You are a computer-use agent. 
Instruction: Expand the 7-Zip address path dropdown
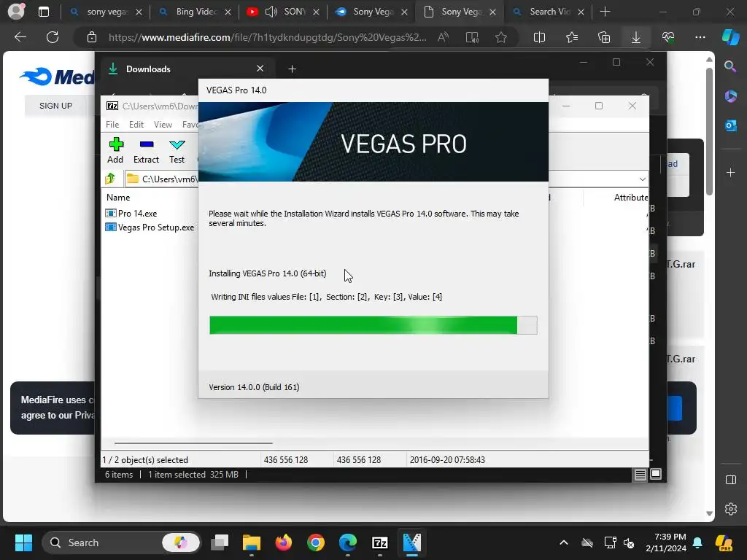pos(642,179)
